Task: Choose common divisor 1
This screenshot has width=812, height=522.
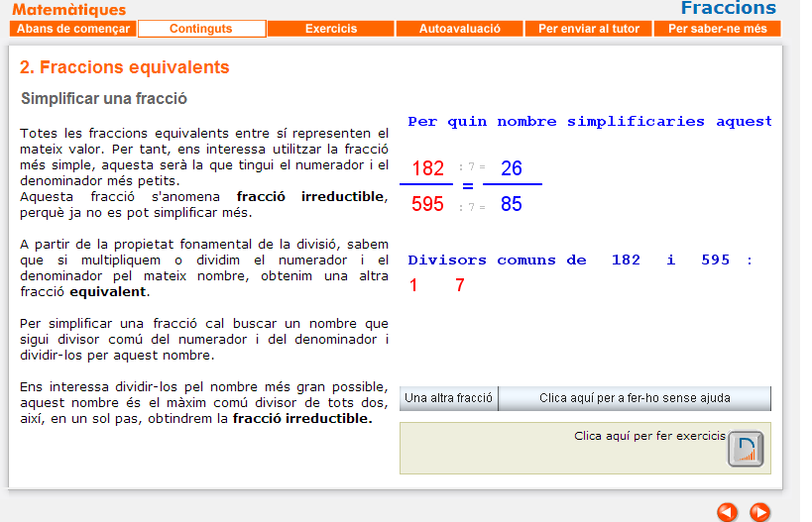Action: click(414, 286)
